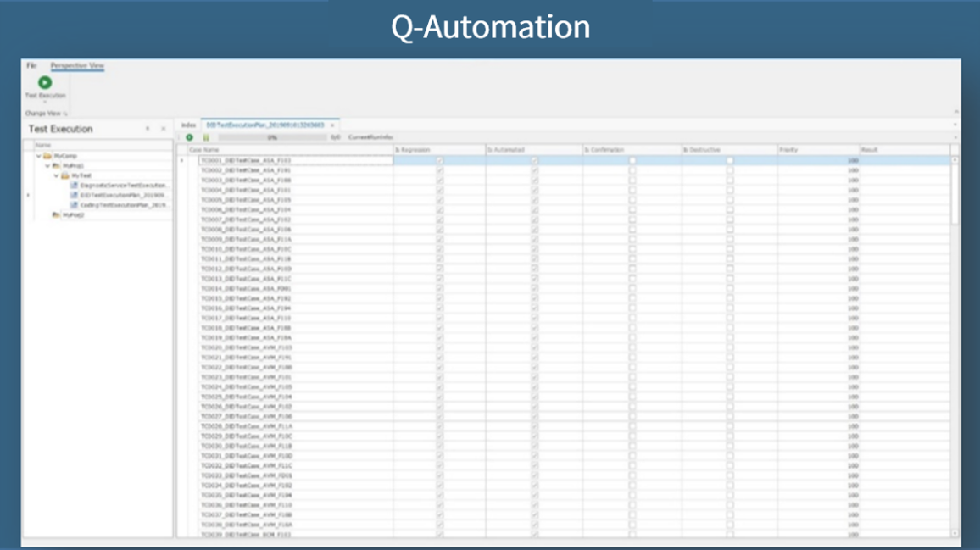The width and height of the screenshot is (980, 550).
Task: Click Priority value 100 in TC0022 row
Action: (x=853, y=368)
